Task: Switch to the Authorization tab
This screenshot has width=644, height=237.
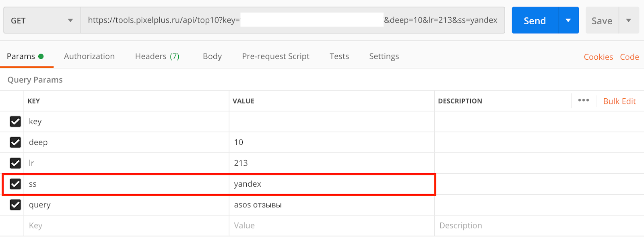Action: [89, 56]
